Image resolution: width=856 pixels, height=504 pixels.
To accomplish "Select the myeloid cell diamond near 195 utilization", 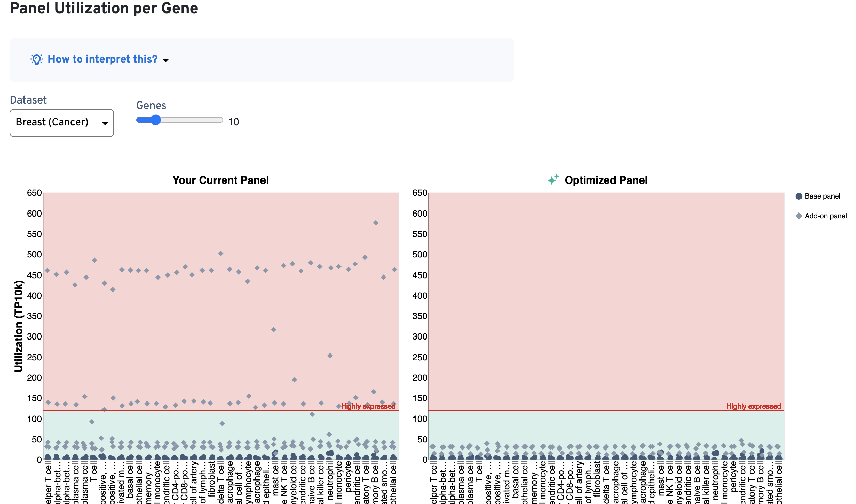I will click(x=295, y=380).
